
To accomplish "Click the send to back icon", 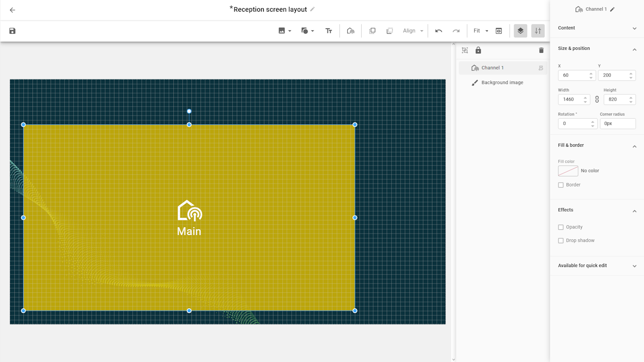I will 389,31.
